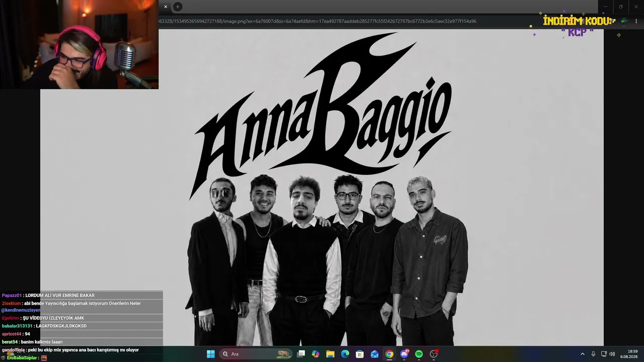Click the microphone icon in system tray
The width and height of the screenshot is (644, 362).
point(593,354)
